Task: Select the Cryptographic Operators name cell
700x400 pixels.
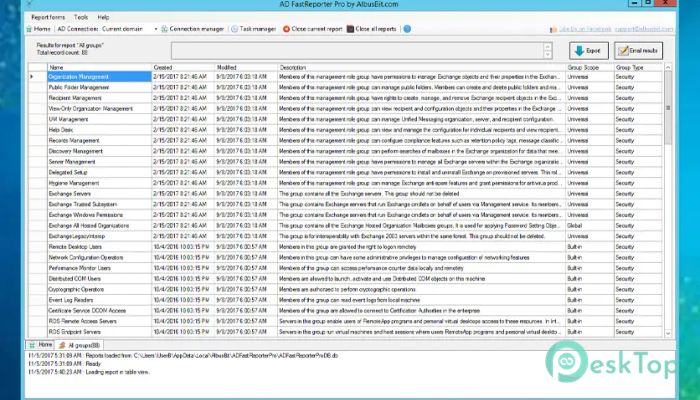Action: 99,289
